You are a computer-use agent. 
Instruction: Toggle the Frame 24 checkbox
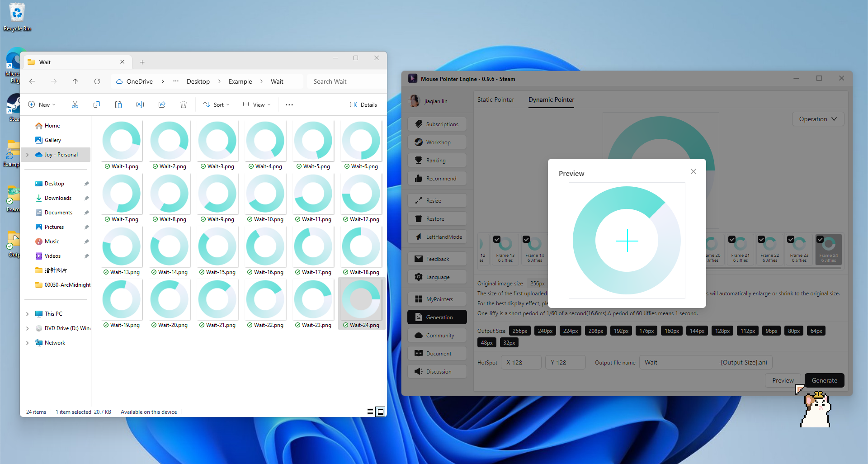[820, 239]
